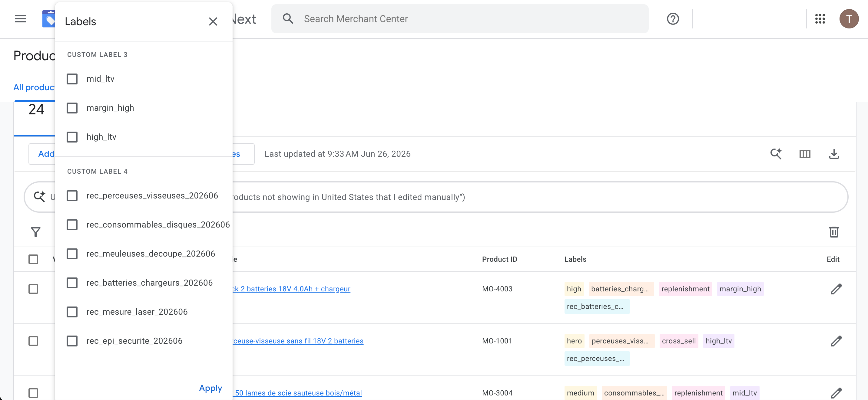The width and height of the screenshot is (868, 400).
Task: Select the MO-1001 product row checkbox
Action: (33, 341)
